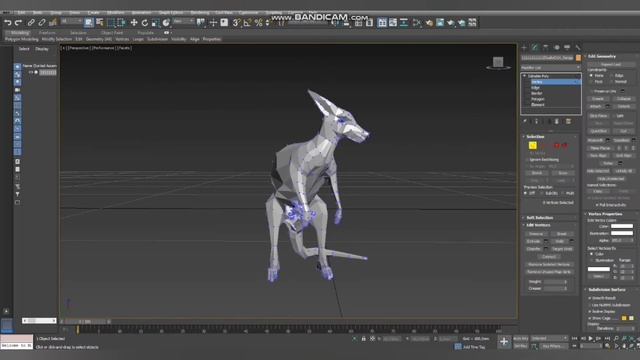Select the Unlink selection tool

click(x=42, y=23)
